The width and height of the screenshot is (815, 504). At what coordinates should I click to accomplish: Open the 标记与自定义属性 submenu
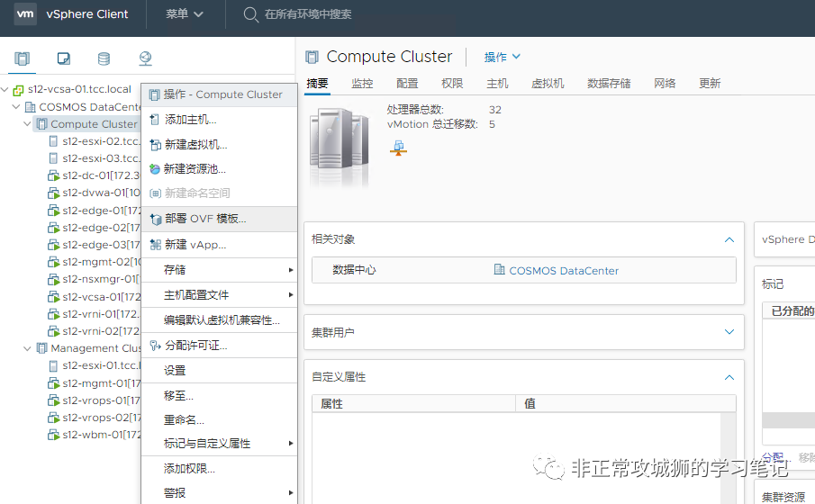(x=220, y=443)
